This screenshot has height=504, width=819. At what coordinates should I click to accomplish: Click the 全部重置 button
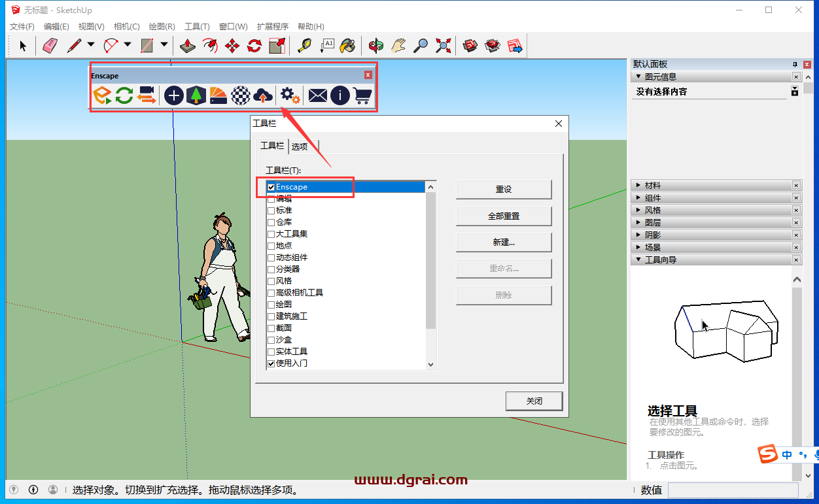pos(504,216)
